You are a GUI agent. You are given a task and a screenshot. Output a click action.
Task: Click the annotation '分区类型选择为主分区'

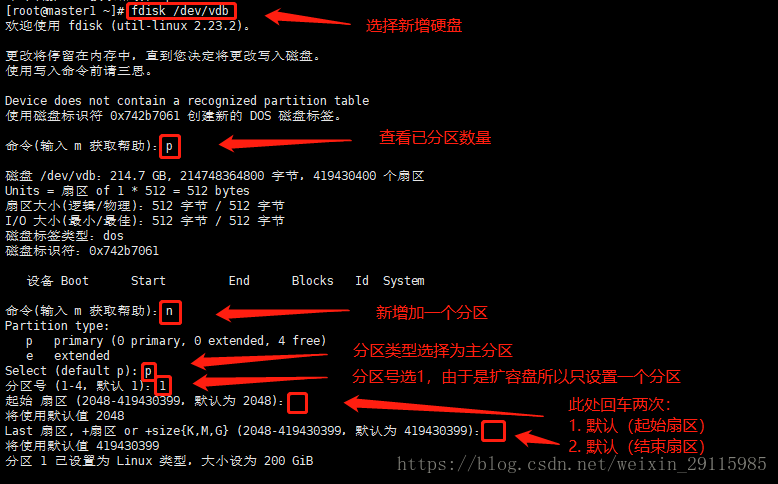click(433, 351)
